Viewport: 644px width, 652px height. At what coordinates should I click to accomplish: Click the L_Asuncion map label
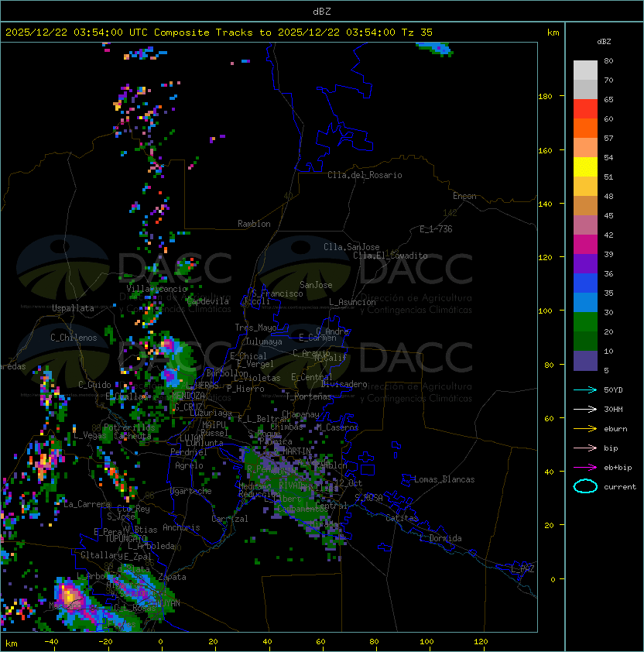pyautogui.click(x=352, y=302)
